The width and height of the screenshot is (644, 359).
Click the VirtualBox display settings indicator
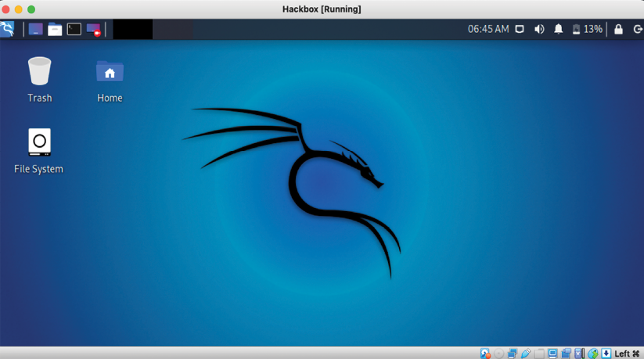pyautogui.click(x=552, y=354)
